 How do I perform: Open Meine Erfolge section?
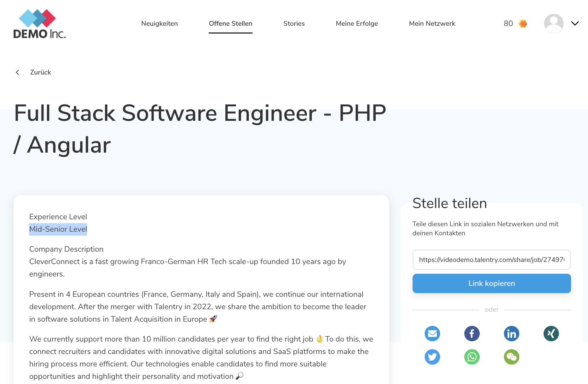pyautogui.click(x=357, y=24)
